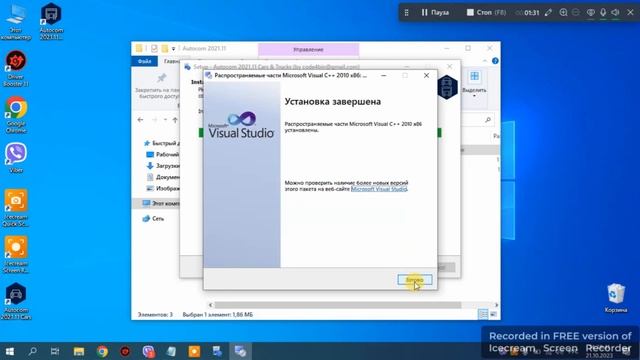Select the Autocom 2021.11 Cars desktop icon
The height and width of the screenshot is (360, 640).
tap(16, 301)
